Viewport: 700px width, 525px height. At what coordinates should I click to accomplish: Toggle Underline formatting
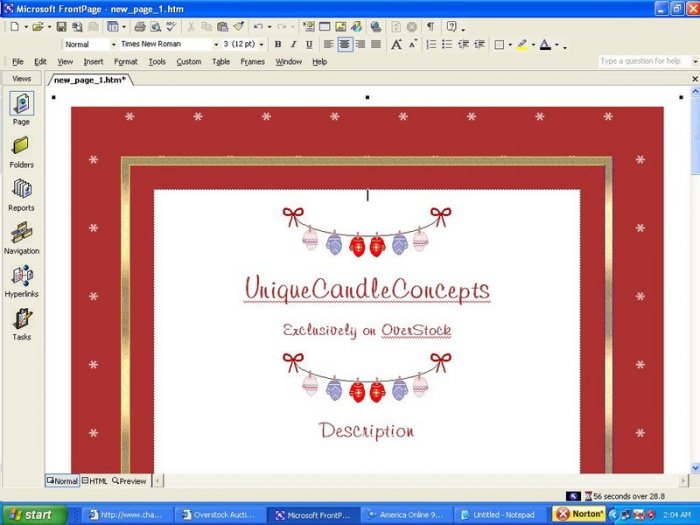pyautogui.click(x=309, y=44)
